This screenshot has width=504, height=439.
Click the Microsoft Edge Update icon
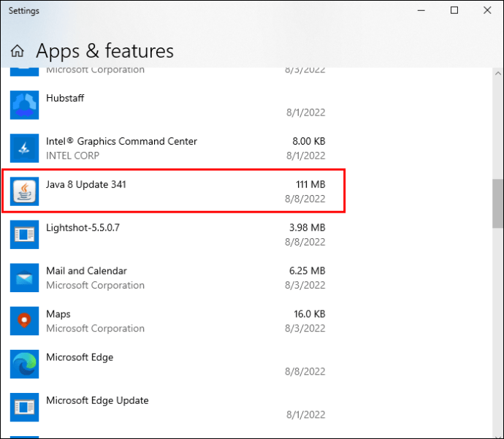tap(24, 407)
